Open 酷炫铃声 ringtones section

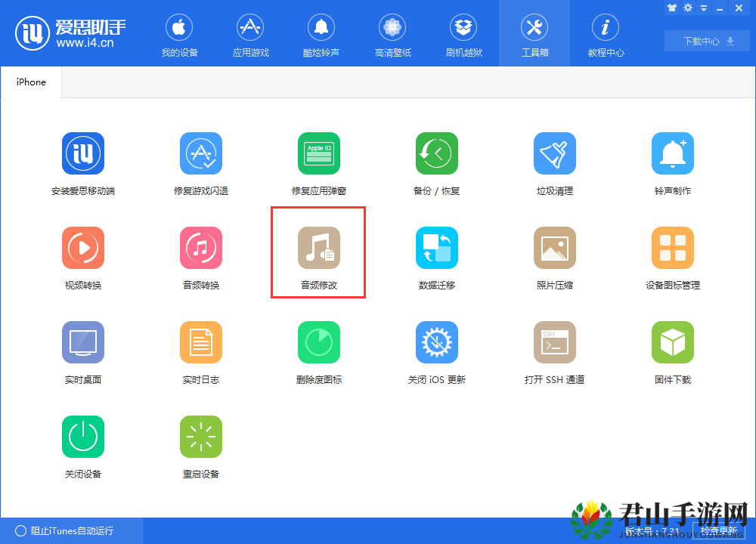click(321, 34)
